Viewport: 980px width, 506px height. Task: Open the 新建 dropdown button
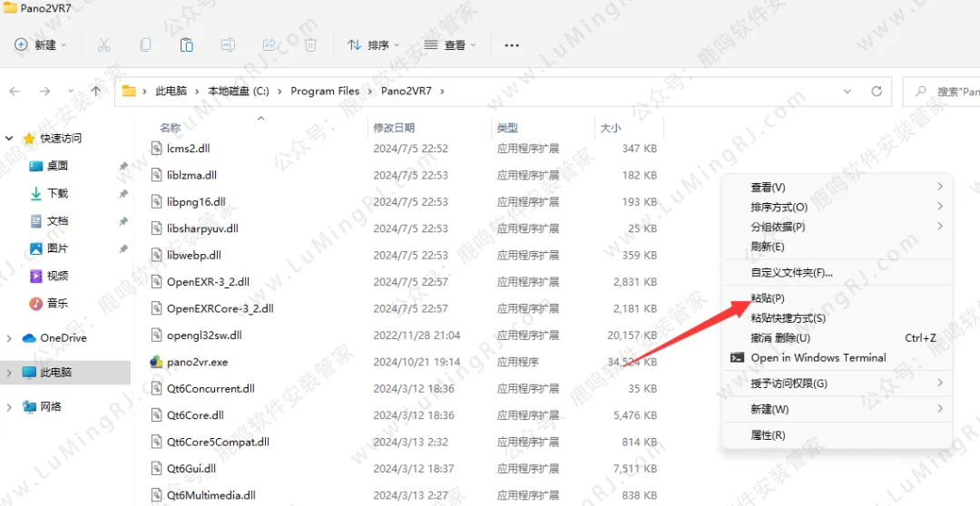point(41,45)
